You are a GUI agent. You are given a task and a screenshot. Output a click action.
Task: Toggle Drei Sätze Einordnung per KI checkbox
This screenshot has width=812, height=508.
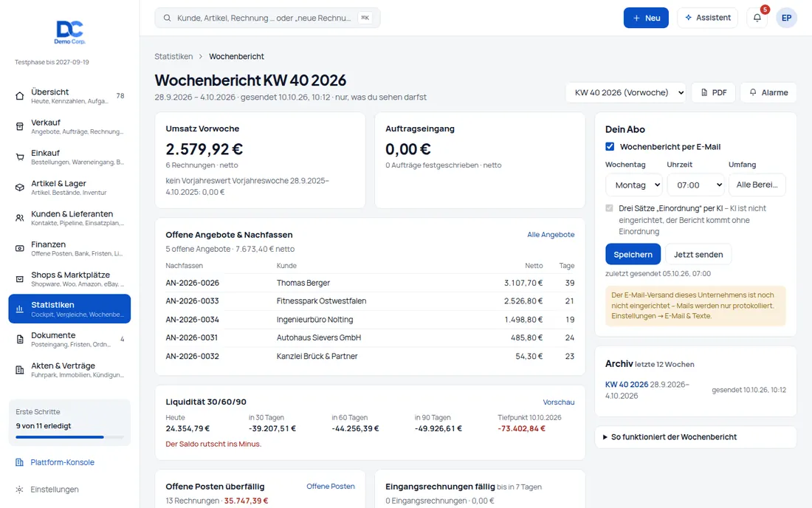click(609, 208)
